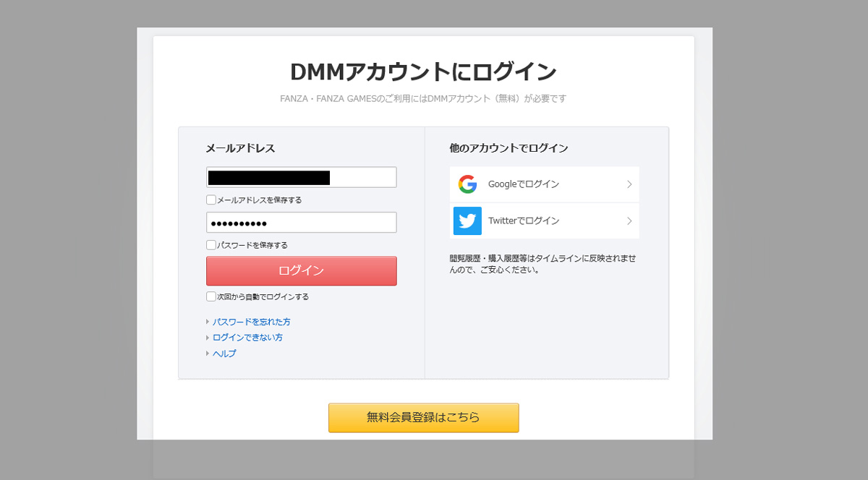Toggle the 次回から自動でログインする checkbox
This screenshot has width=868, height=480.
211,296
